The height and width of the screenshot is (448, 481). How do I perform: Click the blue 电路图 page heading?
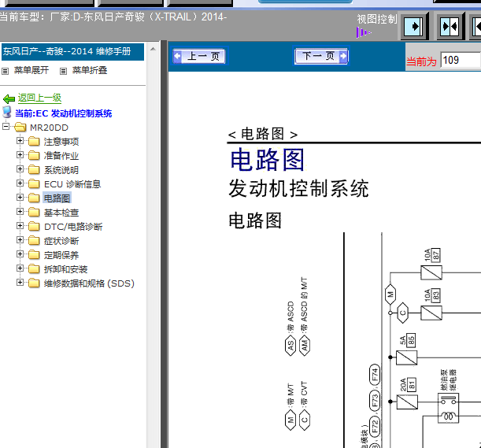tap(267, 159)
